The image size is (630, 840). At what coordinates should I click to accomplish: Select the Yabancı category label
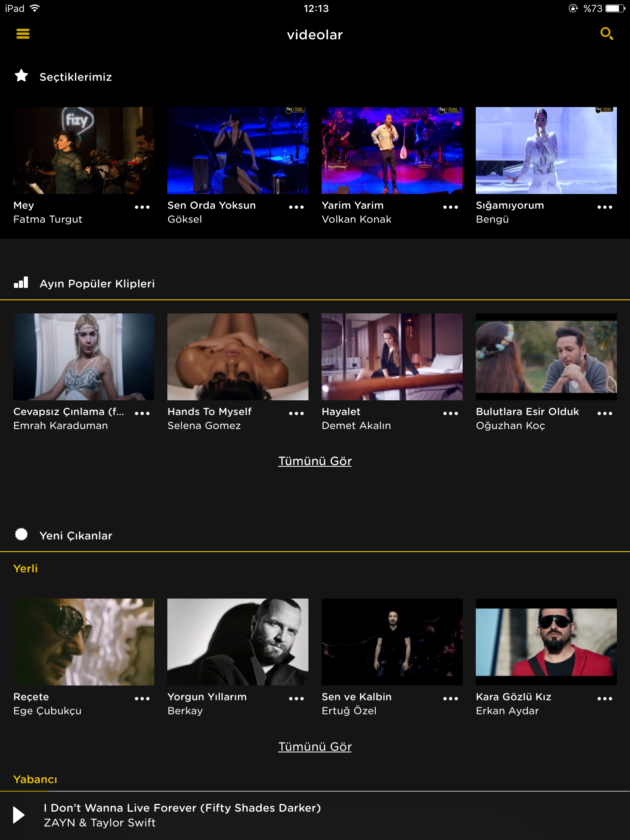[x=35, y=779]
